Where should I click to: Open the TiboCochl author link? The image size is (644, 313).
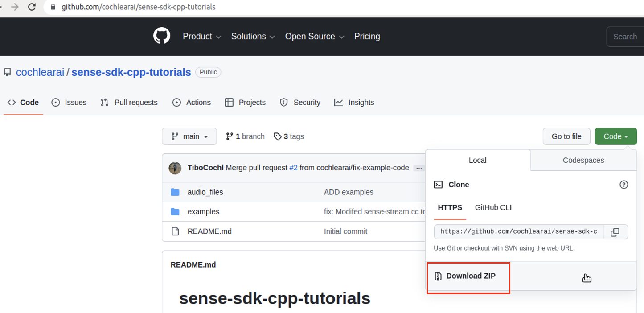[205, 168]
